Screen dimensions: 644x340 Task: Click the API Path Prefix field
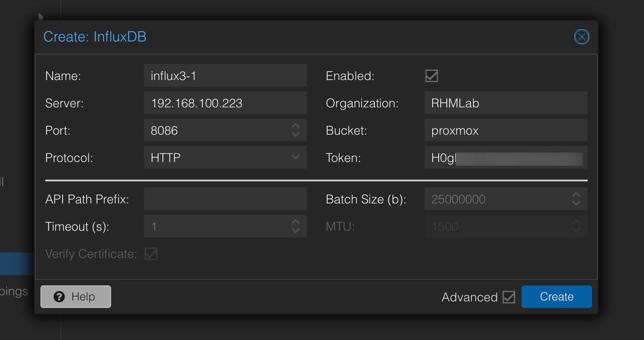point(225,199)
